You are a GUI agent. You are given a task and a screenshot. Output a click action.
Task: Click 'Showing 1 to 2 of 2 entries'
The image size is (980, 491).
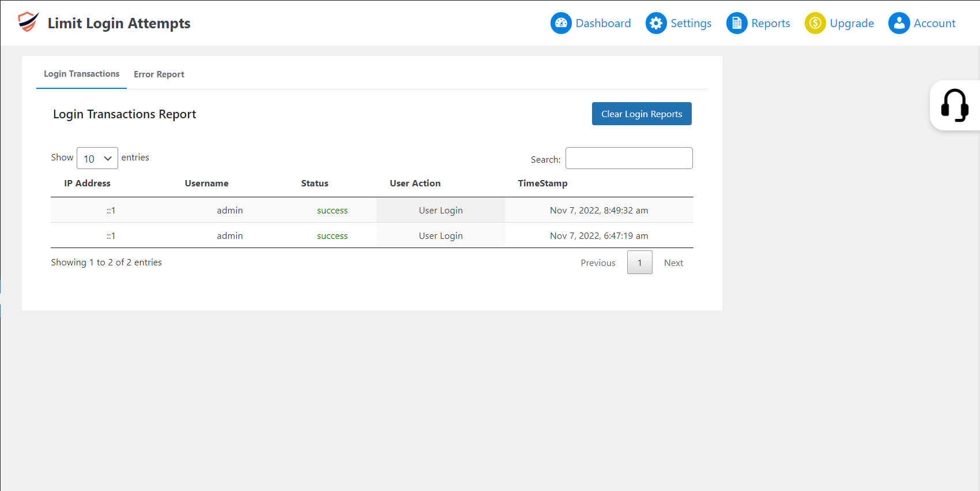pos(106,262)
